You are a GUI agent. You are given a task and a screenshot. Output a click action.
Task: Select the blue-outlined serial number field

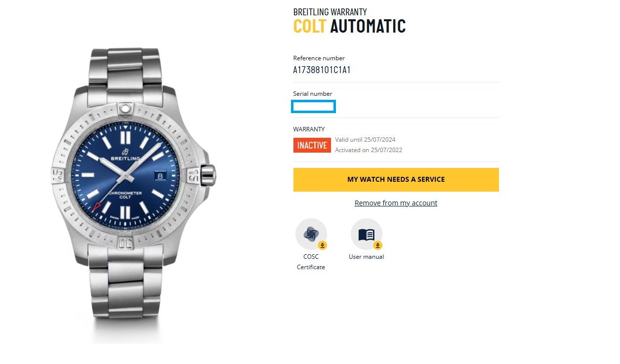[314, 106]
